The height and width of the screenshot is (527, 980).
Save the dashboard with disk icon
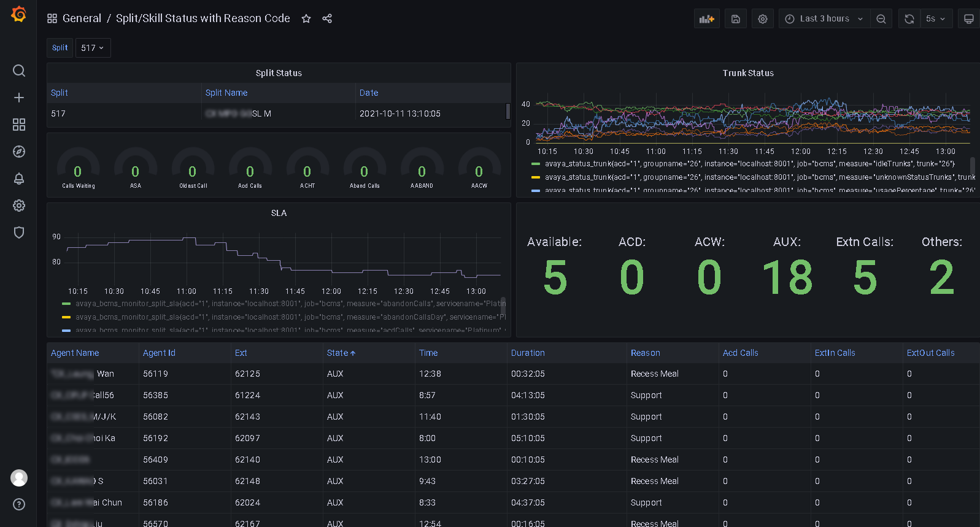point(735,19)
